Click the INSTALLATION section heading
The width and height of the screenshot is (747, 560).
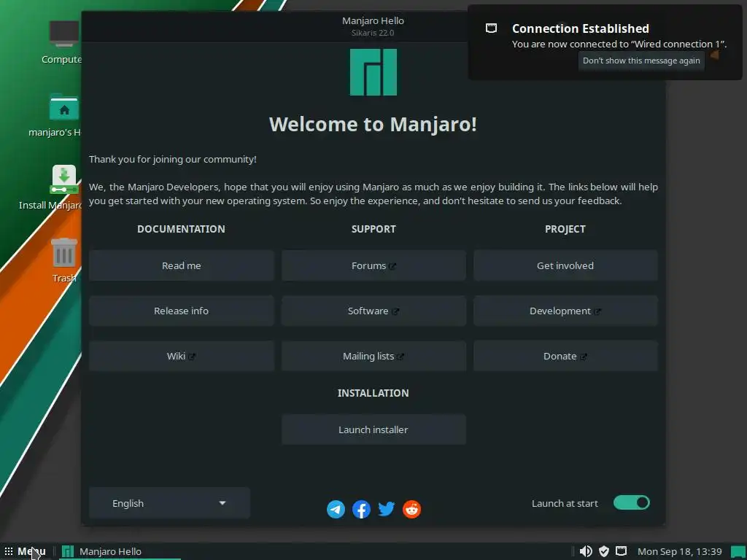373,393
